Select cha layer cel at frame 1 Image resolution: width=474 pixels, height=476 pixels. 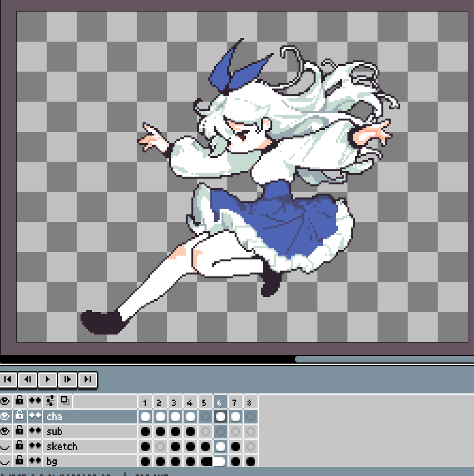coord(145,416)
